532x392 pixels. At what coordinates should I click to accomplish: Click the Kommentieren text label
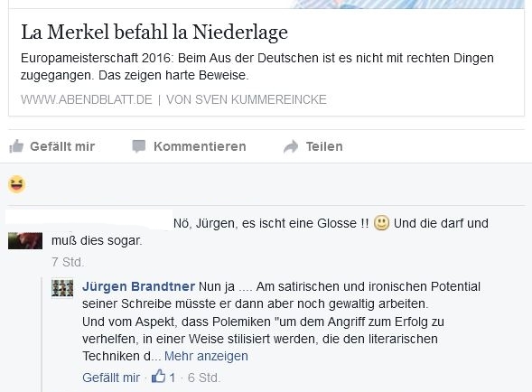[200, 146]
